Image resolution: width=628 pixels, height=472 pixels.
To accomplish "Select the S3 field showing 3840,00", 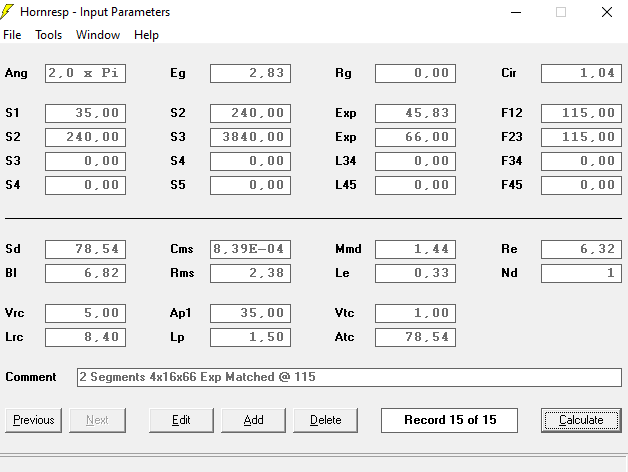I will [x=250, y=137].
